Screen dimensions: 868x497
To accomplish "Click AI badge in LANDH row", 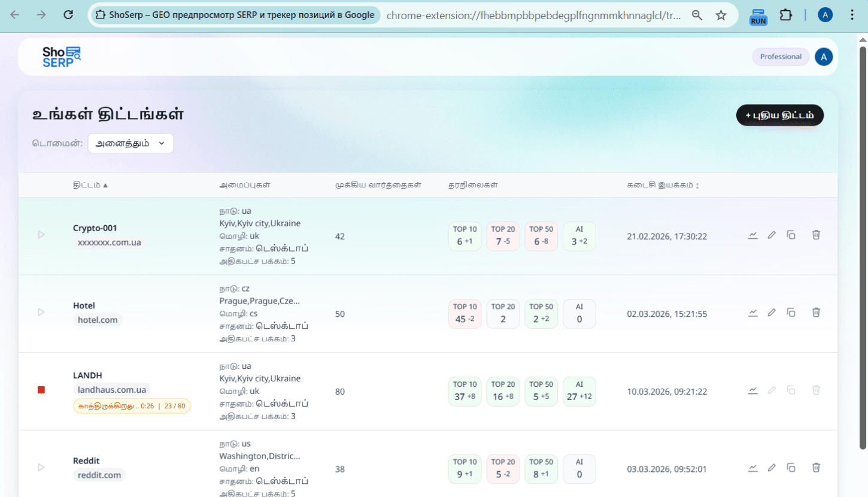I will (579, 391).
